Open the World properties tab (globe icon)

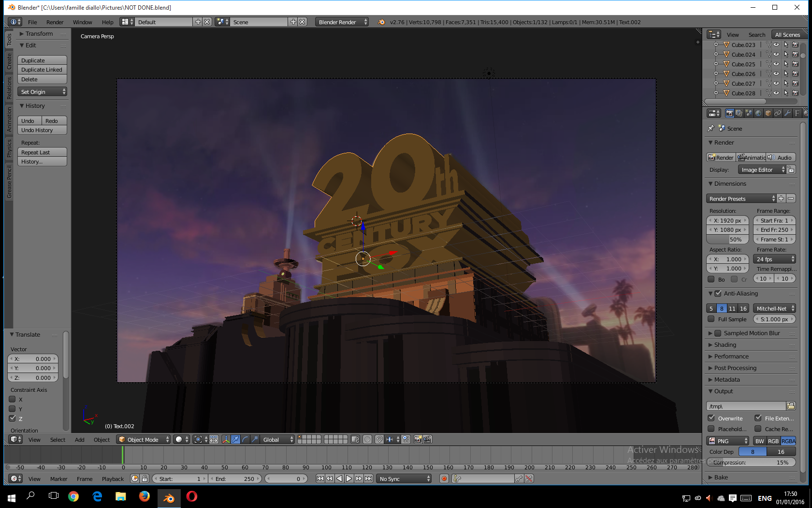(758, 113)
